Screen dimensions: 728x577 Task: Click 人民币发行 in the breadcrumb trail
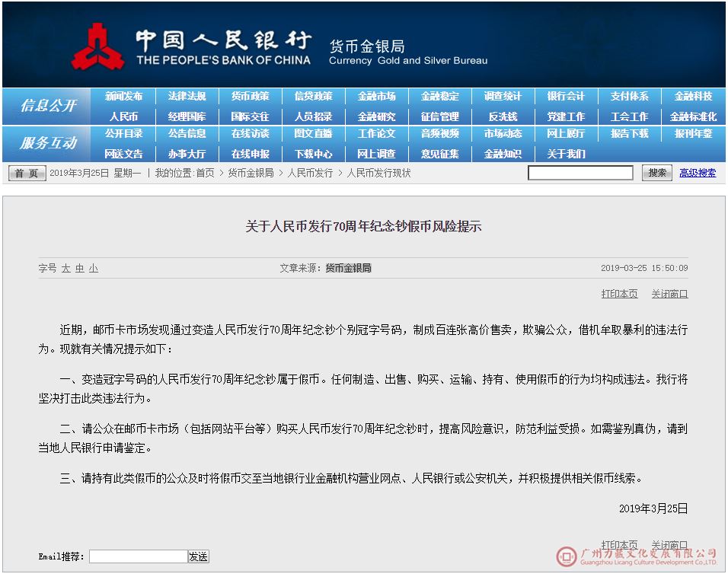[310, 173]
